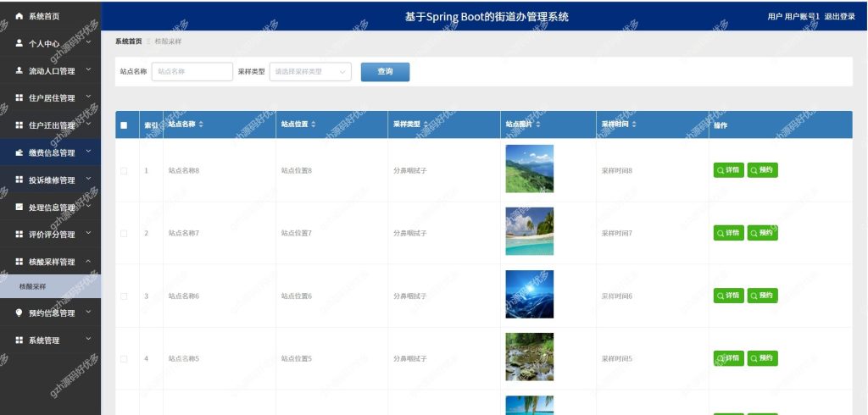
Task: Click 详情 for 站点名称8
Action: 728,170
